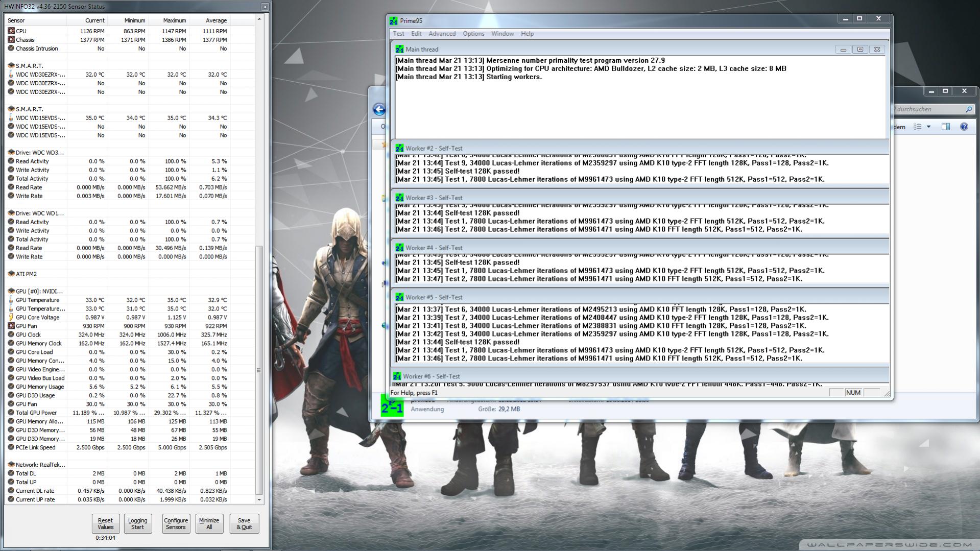Open the Window menu in Prime95
980x551 pixels.
click(x=503, y=34)
